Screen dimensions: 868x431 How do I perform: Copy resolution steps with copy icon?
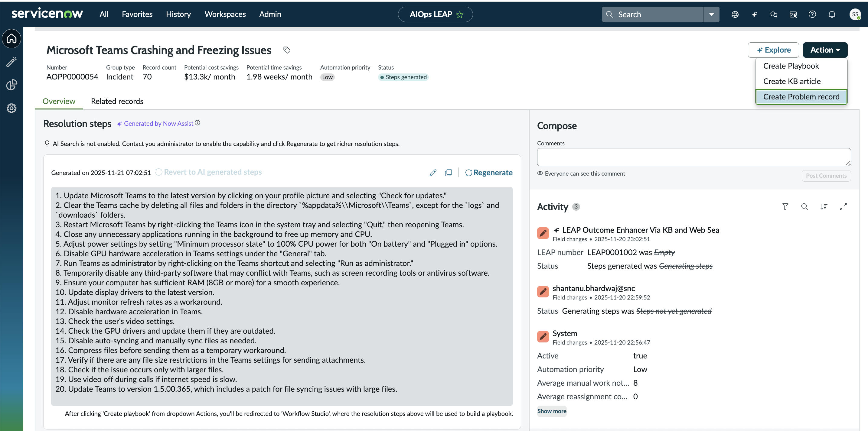click(x=448, y=173)
